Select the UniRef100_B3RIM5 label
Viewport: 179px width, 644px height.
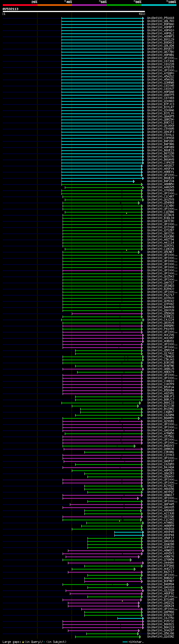pyautogui.click(x=161, y=363)
